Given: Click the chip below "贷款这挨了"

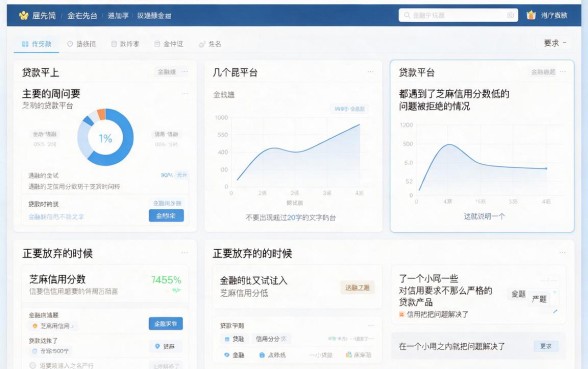Looking at the screenshot, I should point(51,351).
